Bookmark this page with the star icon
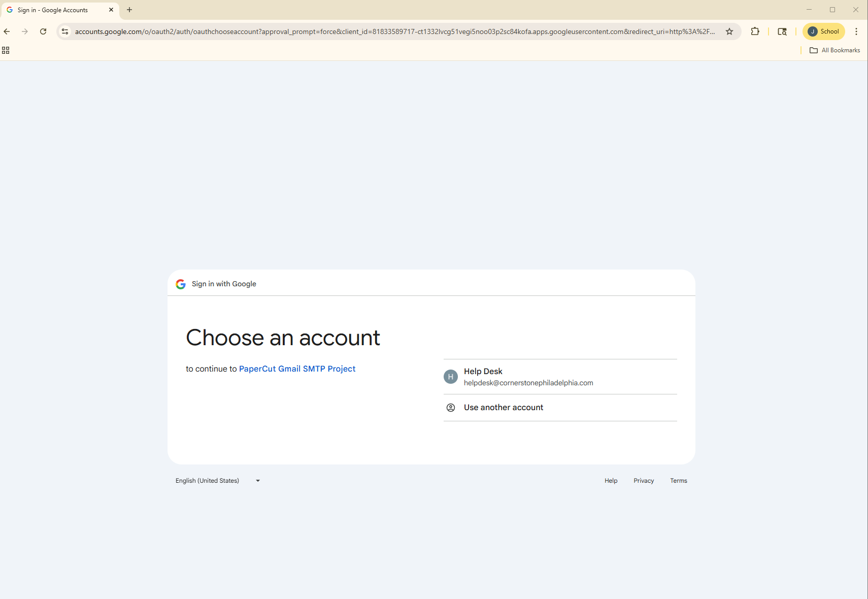Viewport: 868px width, 599px height. coord(729,31)
